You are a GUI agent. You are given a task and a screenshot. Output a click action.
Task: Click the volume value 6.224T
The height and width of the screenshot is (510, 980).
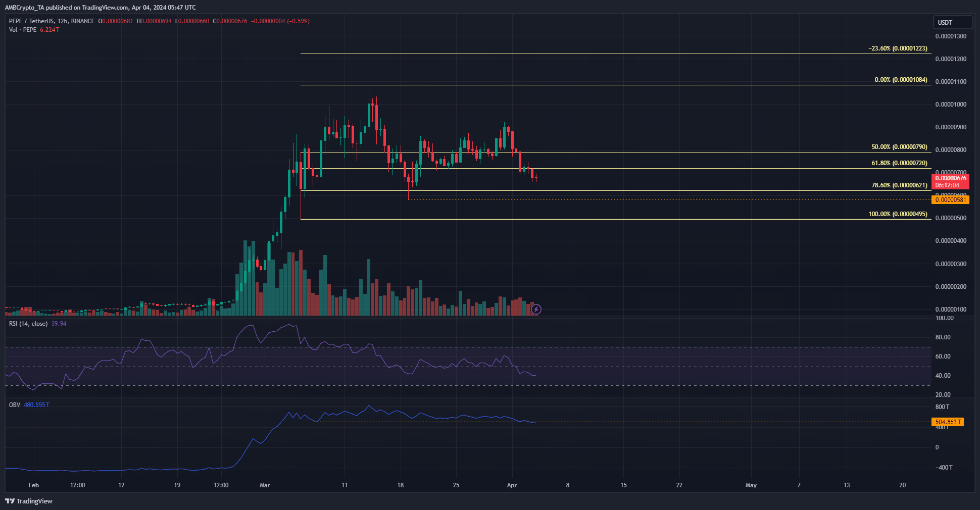[50, 30]
